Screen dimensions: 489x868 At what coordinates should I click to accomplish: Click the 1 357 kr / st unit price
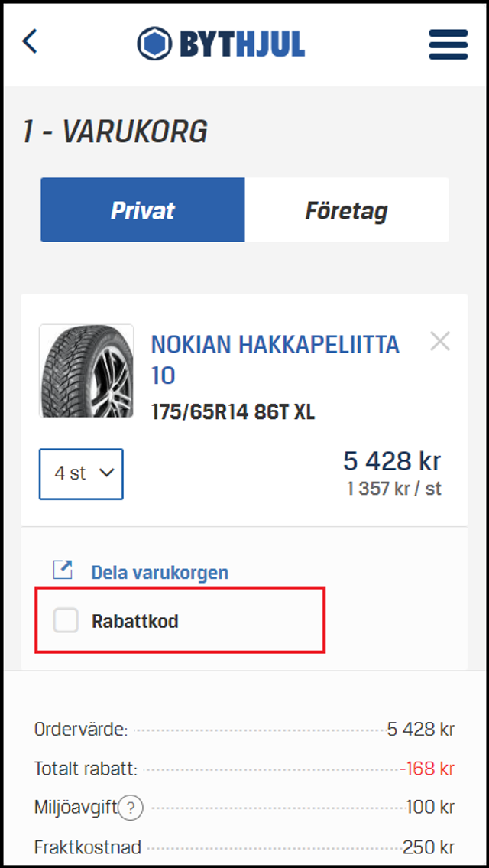tap(393, 489)
